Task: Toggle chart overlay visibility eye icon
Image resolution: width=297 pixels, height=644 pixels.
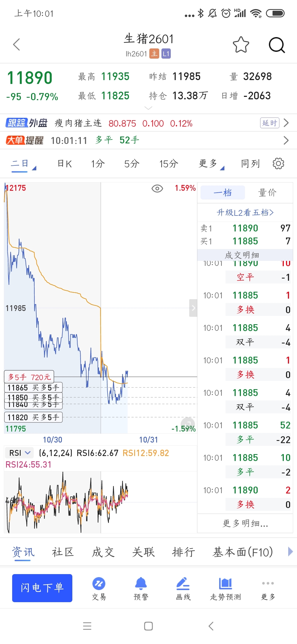Action: 157,189
